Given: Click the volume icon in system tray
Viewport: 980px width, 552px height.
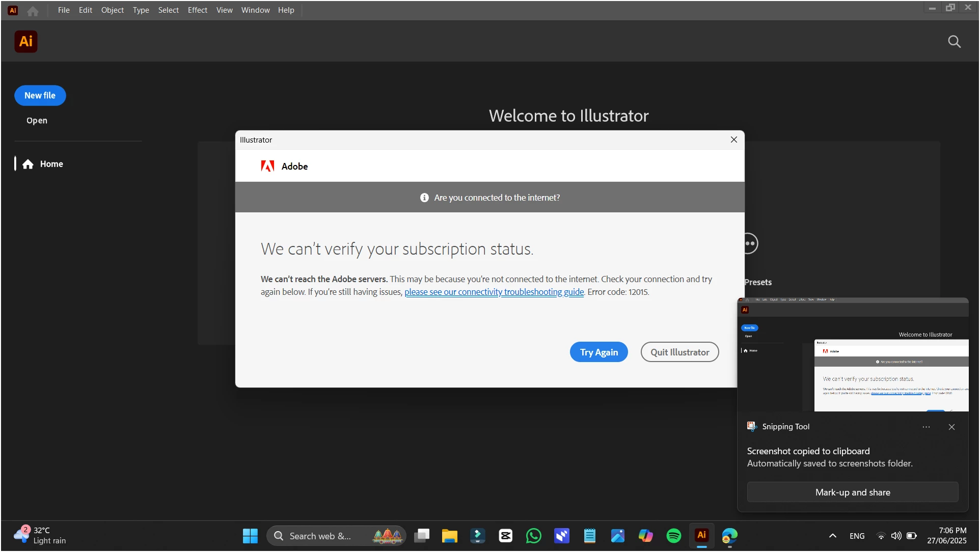Looking at the screenshot, I should [896, 536].
